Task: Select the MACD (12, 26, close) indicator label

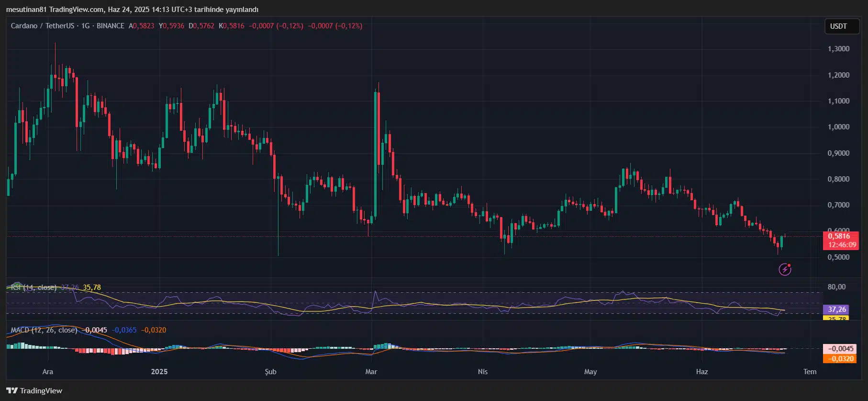Action: [44, 330]
